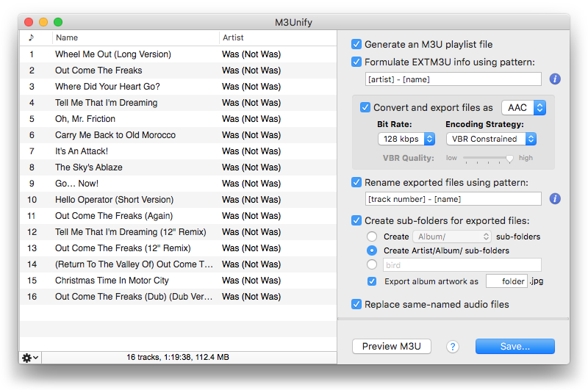Toggle Export album artwork as checkbox
Screen dimensions: 588x390
click(372, 281)
